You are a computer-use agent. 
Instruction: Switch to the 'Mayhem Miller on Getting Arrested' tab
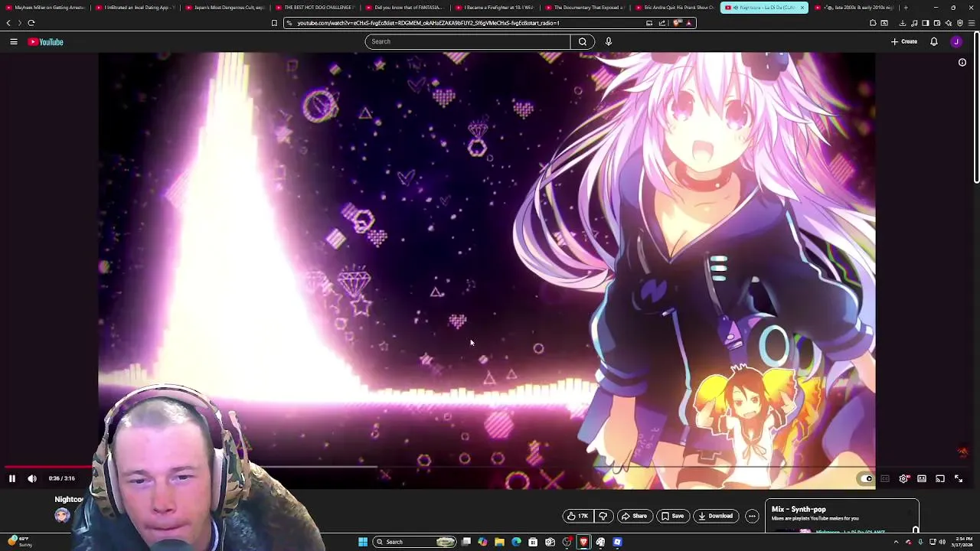44,8
